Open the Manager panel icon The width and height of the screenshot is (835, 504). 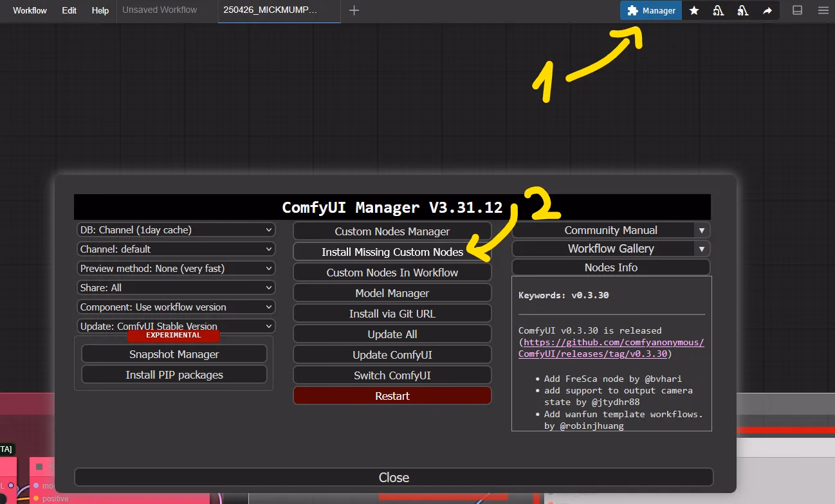(x=650, y=10)
